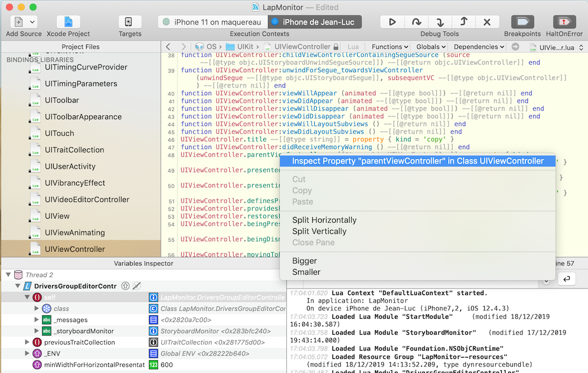Collapse the Thread 2 disclosure triangle
The height and width of the screenshot is (373, 588).
point(8,275)
